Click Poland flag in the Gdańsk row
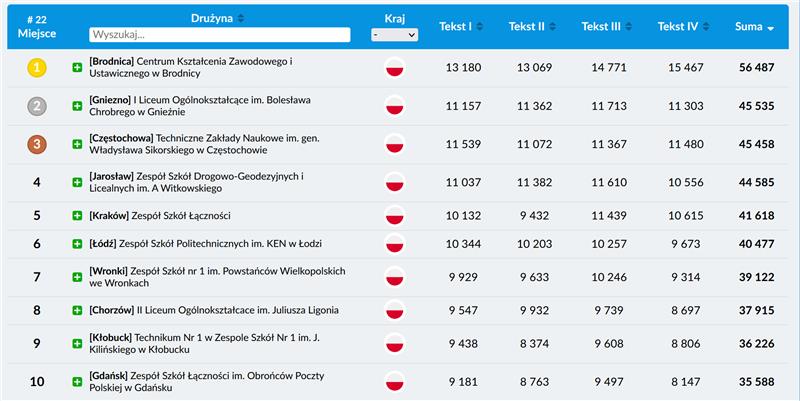800x401 pixels. tap(394, 381)
